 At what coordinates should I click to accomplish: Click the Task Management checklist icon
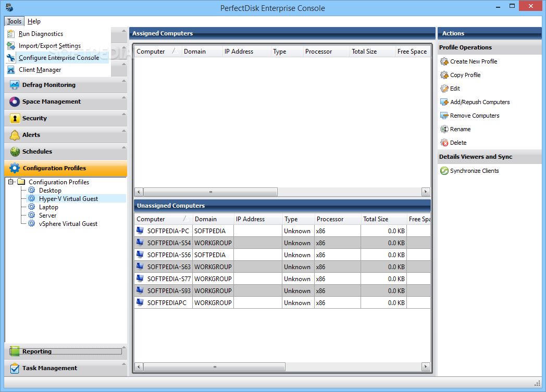pyautogui.click(x=15, y=368)
